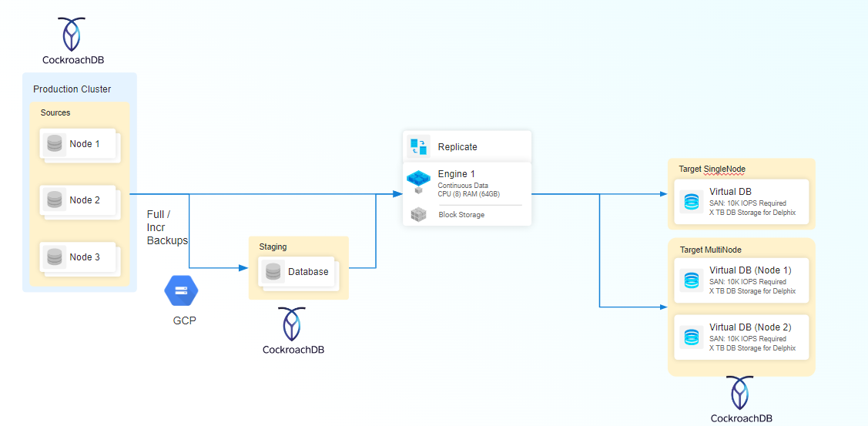Viewport: 868px width, 426px height.
Task: Click the Replicate icon
Action: point(419,146)
